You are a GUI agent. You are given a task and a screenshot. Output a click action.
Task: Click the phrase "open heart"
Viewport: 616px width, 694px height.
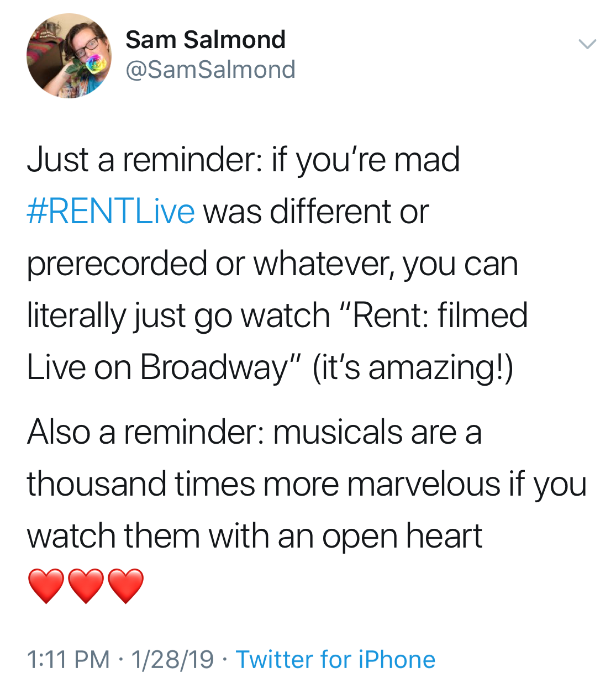click(x=402, y=536)
